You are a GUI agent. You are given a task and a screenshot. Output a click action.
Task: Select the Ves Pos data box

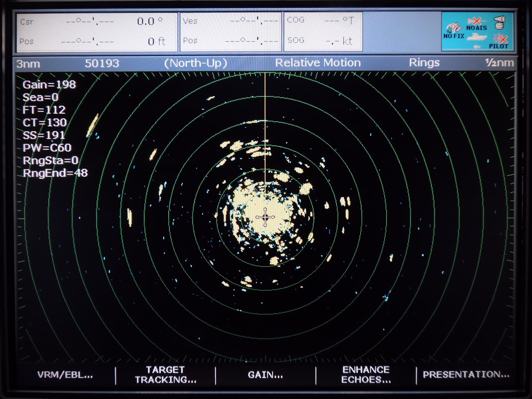pyautogui.click(x=231, y=32)
